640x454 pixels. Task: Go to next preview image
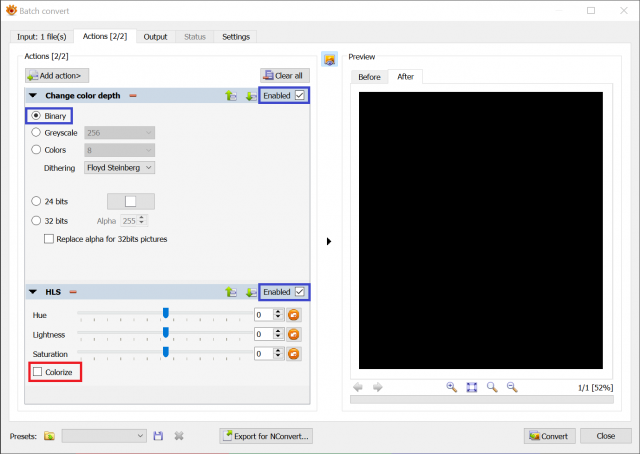pyautogui.click(x=378, y=387)
